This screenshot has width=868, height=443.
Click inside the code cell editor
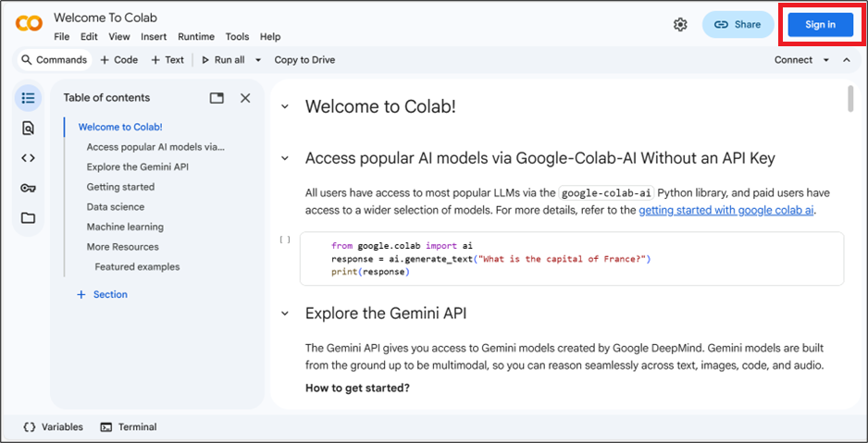pyautogui.click(x=572, y=259)
